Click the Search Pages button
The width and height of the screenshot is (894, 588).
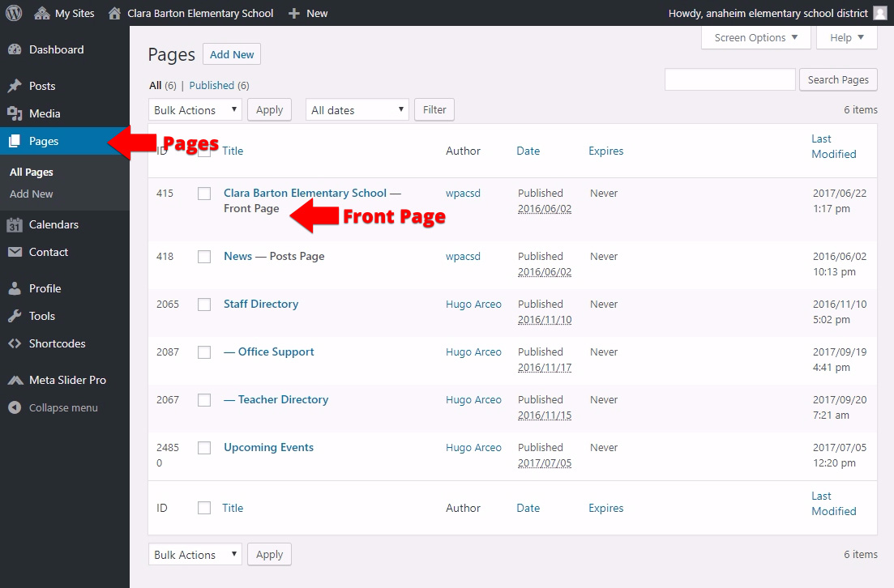838,79
